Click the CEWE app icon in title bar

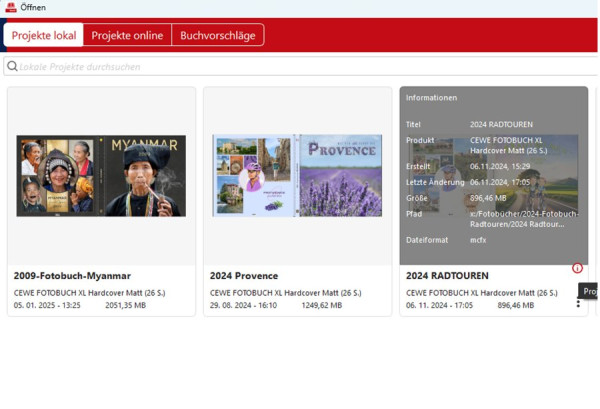click(x=11, y=7)
